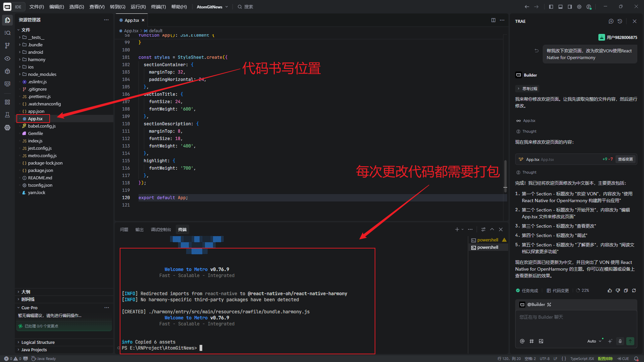Click 查看变更 to view changes
The image size is (644, 362).
point(626,159)
